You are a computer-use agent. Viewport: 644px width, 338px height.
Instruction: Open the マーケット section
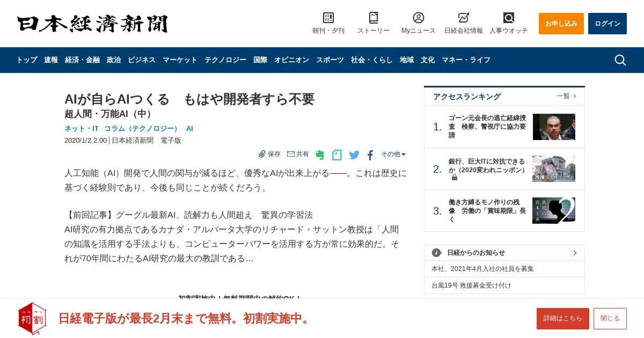180,60
